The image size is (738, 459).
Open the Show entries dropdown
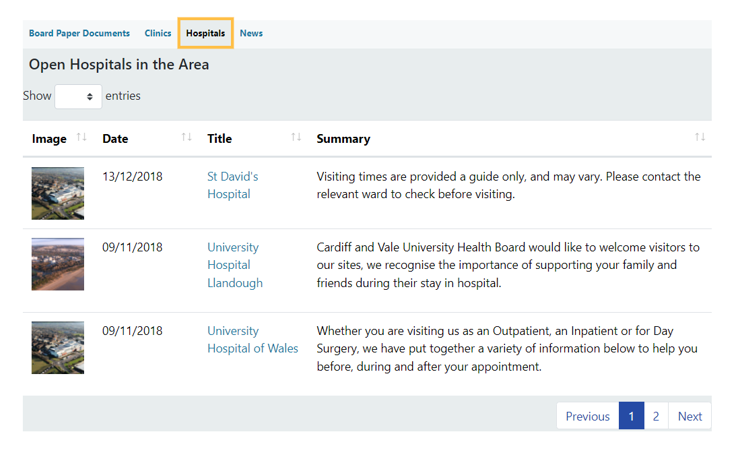coord(78,97)
